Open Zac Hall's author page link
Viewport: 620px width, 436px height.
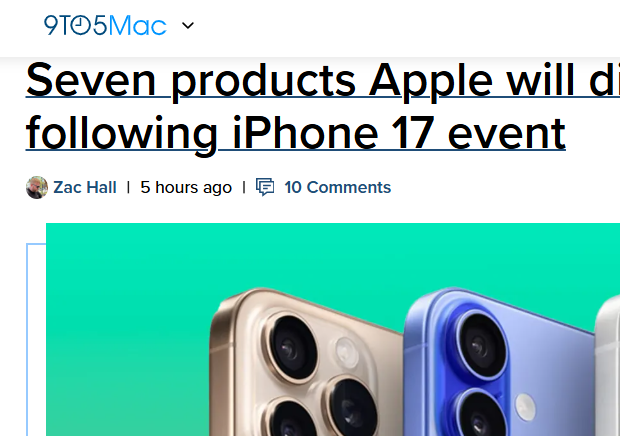click(85, 187)
